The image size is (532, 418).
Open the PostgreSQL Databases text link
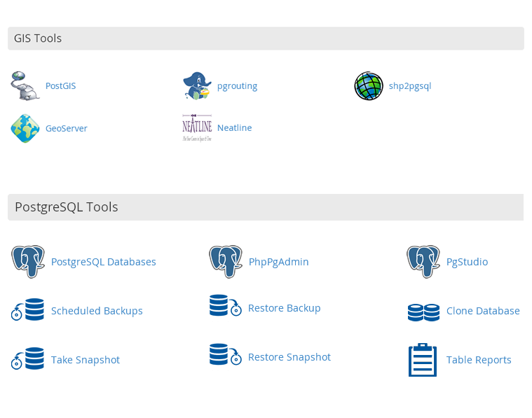103,262
